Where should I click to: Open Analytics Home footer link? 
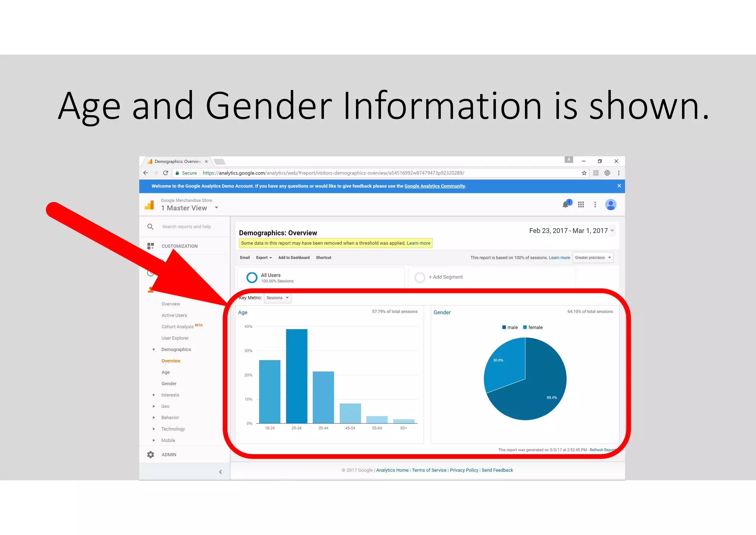tap(392, 470)
